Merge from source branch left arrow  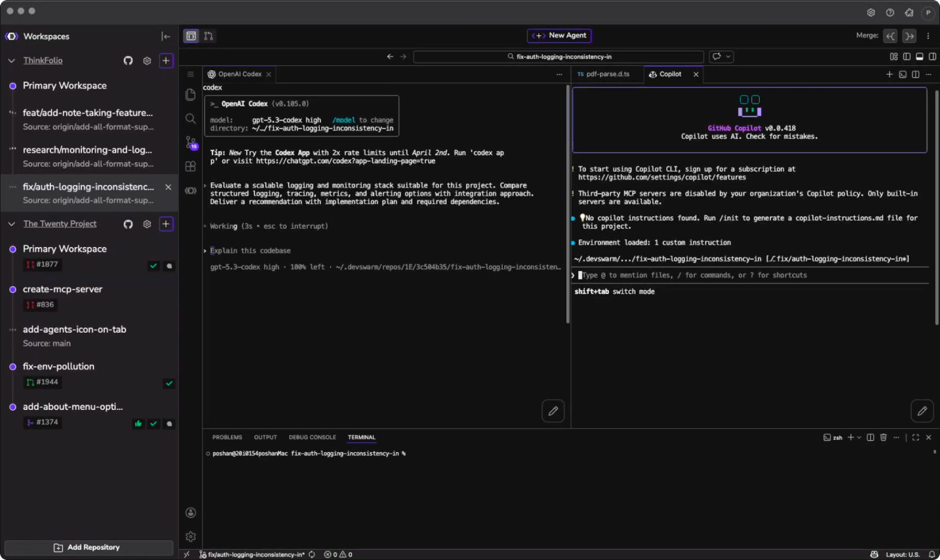[x=890, y=36]
